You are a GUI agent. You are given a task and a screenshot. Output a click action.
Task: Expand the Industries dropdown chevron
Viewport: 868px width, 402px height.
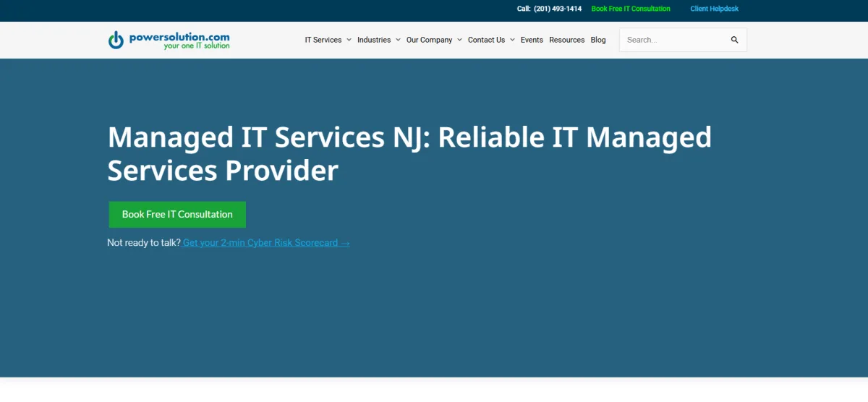(x=398, y=40)
